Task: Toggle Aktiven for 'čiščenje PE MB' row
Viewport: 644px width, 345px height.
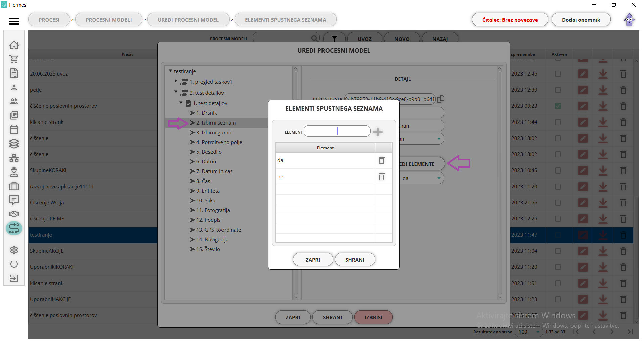Action: 558,219
